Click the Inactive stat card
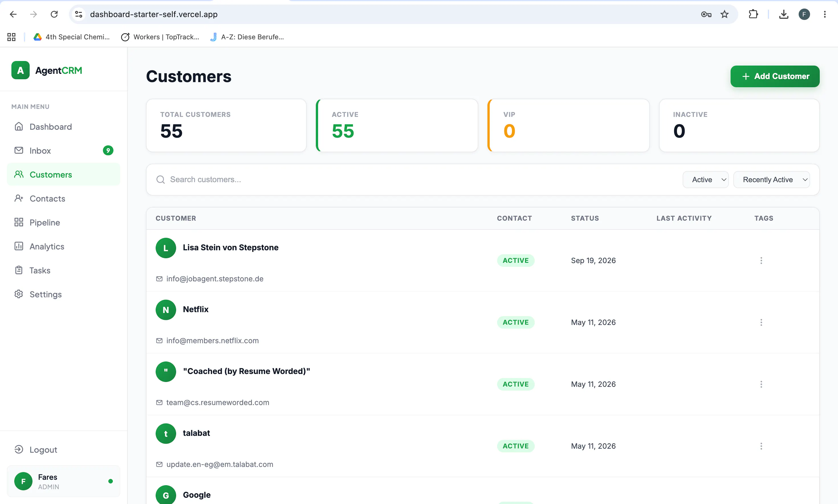This screenshot has width=838, height=504. click(x=739, y=125)
